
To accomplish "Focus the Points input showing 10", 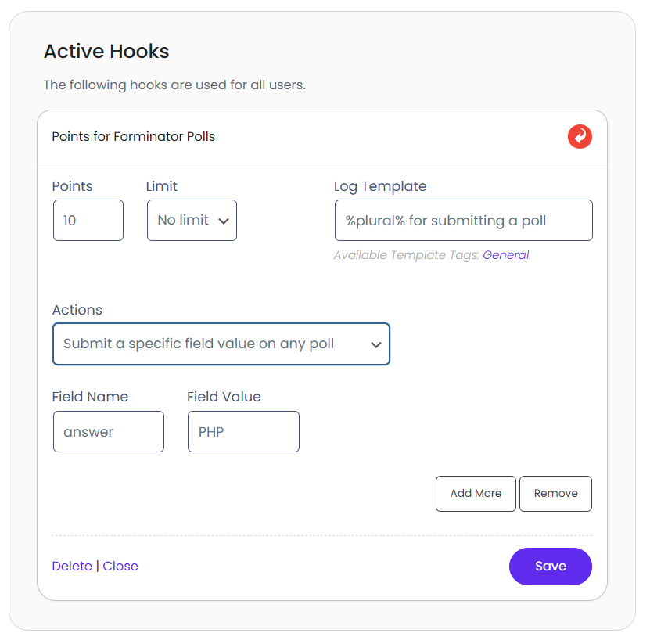I will tap(88, 221).
